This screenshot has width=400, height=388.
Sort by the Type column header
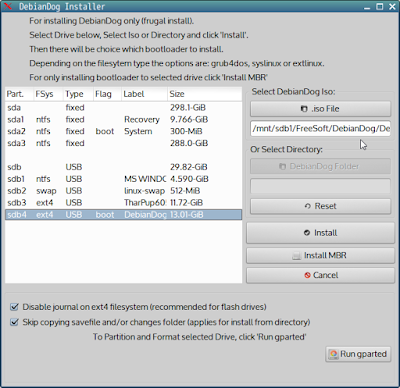78,94
